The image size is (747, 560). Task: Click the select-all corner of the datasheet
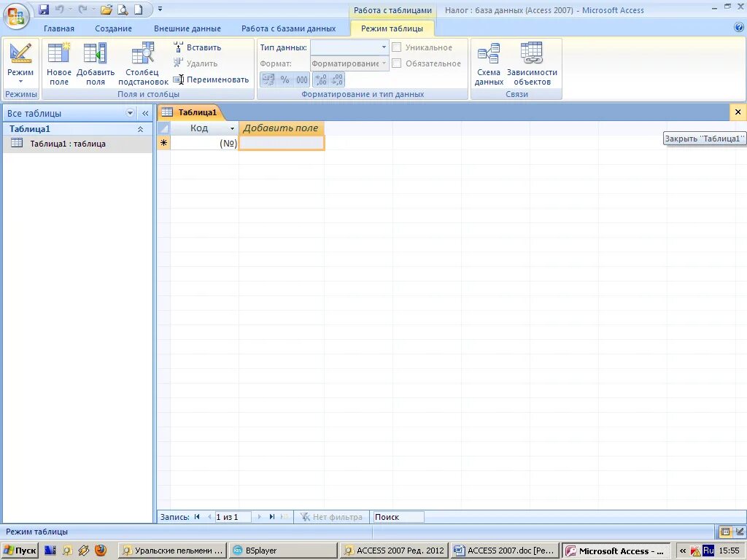coord(164,128)
